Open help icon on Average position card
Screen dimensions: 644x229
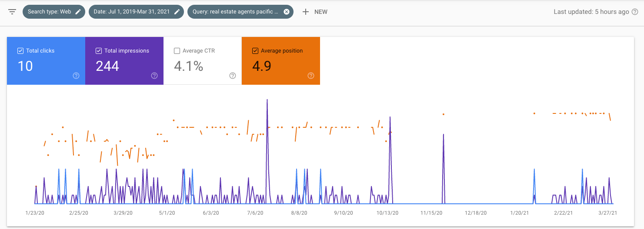(x=311, y=76)
